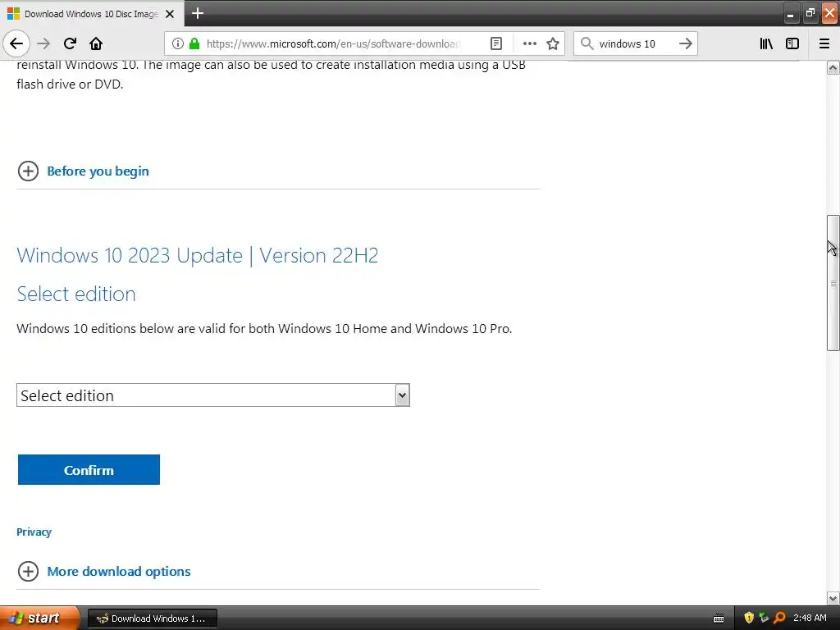Submit the 'windows 10' search arrow

(685, 43)
